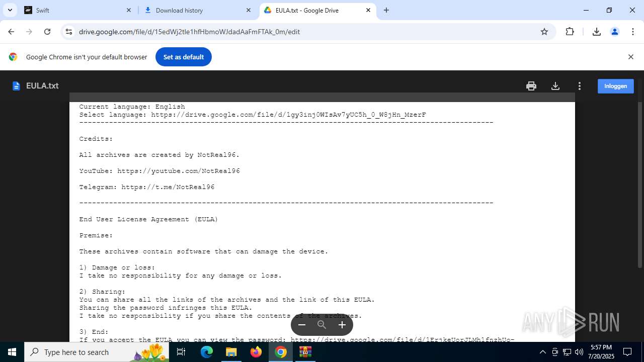The height and width of the screenshot is (362, 644).
Task: Click the EULA.txt file title
Action: tap(42, 86)
